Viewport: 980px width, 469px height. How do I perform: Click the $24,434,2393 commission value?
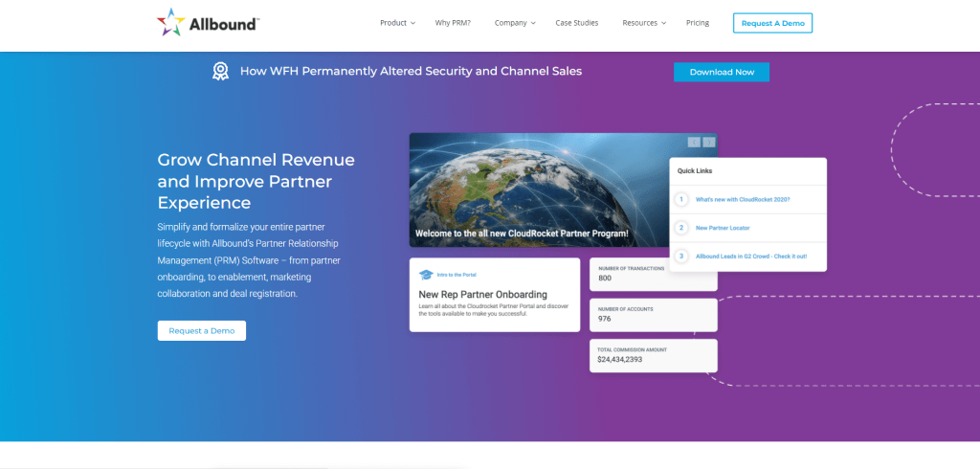(619, 360)
